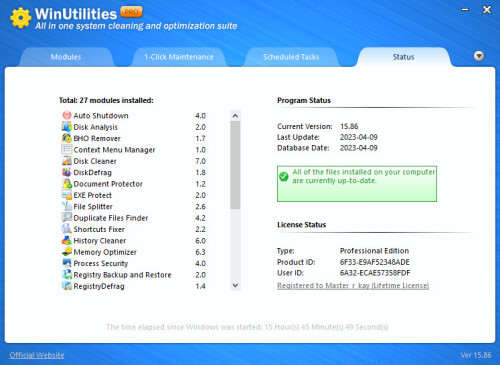Select the Status tab

click(404, 57)
